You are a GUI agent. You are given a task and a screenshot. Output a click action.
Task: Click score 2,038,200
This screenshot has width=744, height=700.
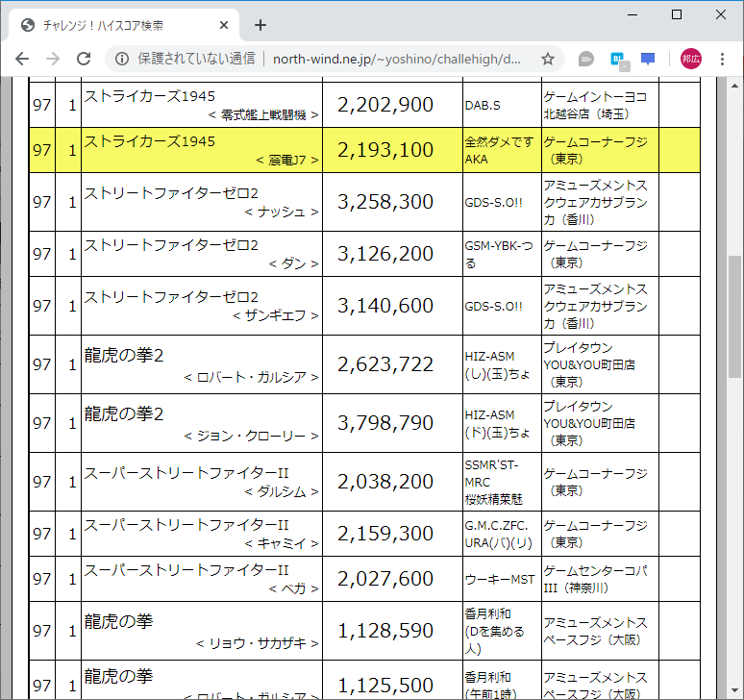tap(385, 482)
